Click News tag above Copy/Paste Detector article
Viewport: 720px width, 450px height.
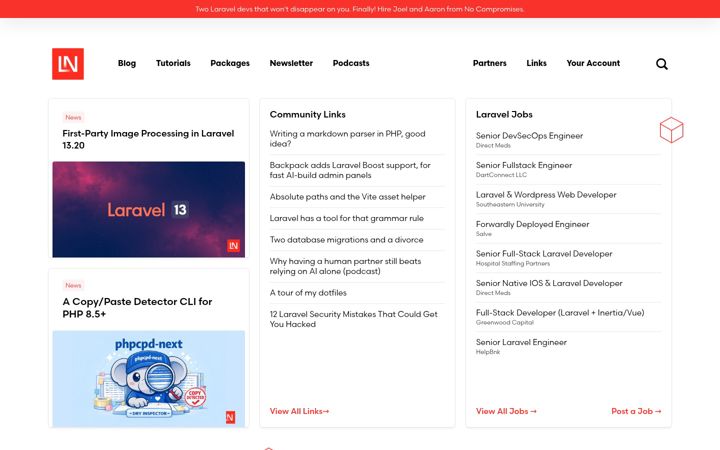click(x=73, y=285)
